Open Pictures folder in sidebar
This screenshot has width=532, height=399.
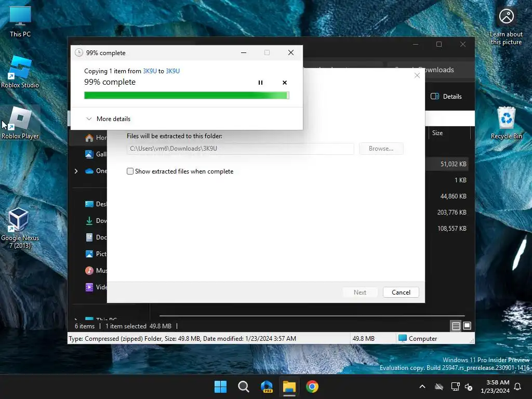coord(96,254)
